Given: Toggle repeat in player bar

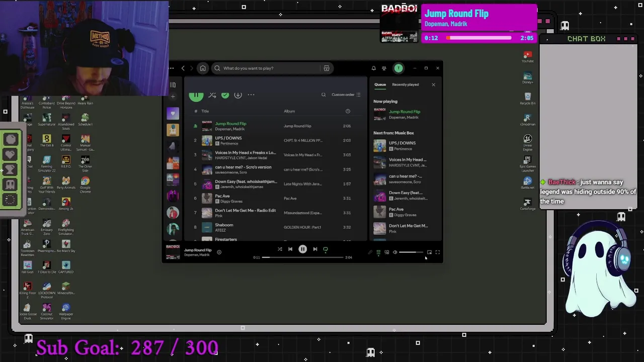Looking at the screenshot, I should [x=326, y=249].
